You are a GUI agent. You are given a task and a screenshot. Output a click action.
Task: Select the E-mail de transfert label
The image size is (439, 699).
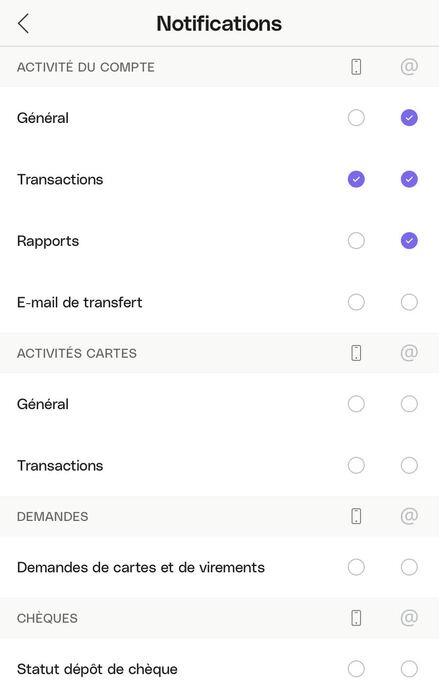coord(79,302)
